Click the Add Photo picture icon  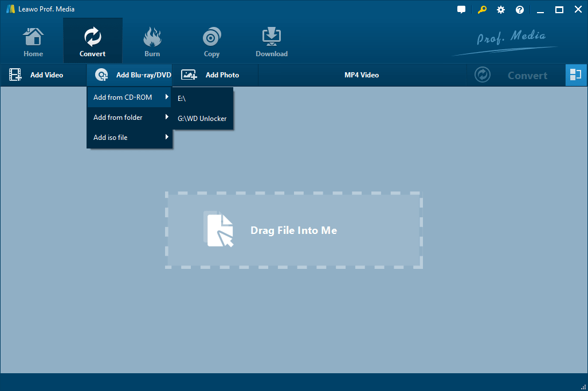[189, 75]
